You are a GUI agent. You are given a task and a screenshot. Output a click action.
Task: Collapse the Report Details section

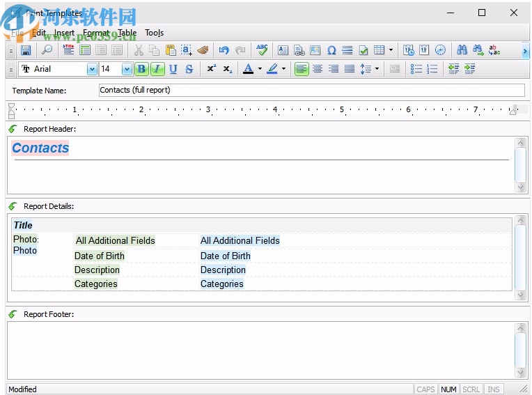(x=13, y=206)
